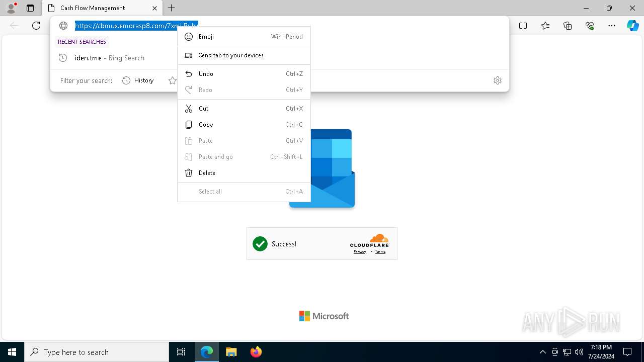Toggle split screen icon
This screenshot has width=644, height=362.
(x=523, y=26)
